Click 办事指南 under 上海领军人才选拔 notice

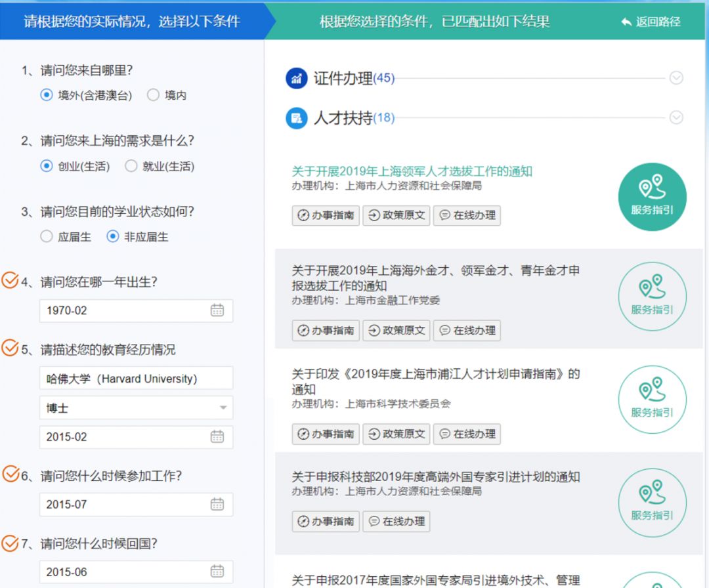pos(326,215)
